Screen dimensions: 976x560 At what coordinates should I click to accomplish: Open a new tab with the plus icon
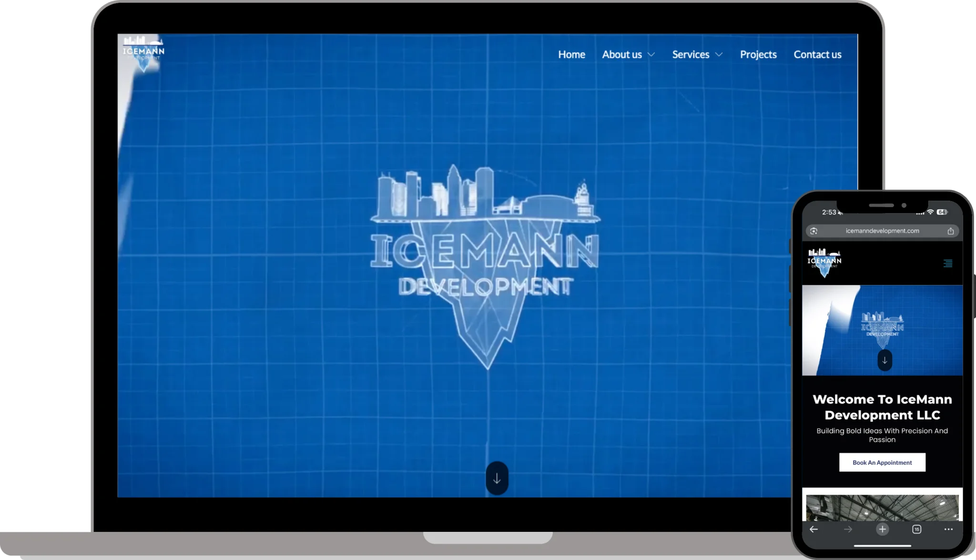pos(883,529)
